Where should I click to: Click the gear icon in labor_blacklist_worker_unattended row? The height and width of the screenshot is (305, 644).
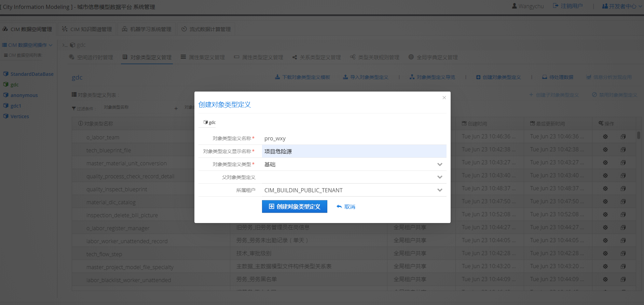(x=605, y=279)
